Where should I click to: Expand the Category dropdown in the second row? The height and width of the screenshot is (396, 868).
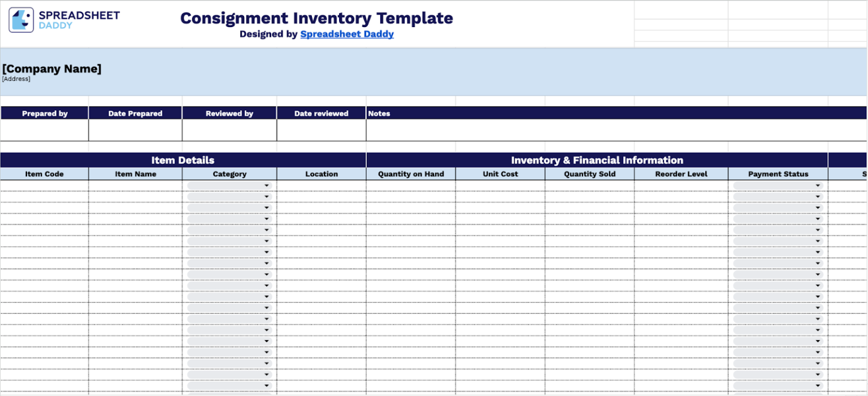266,196
